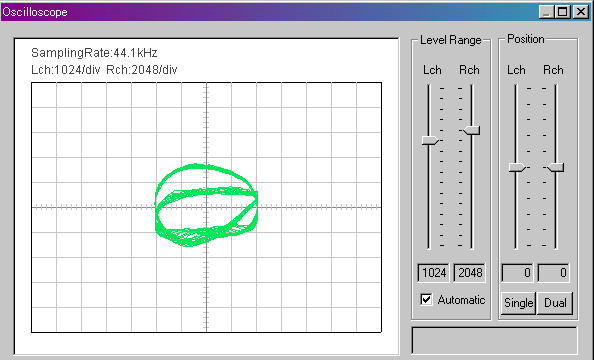Click the Lch position value field

pos(517,273)
